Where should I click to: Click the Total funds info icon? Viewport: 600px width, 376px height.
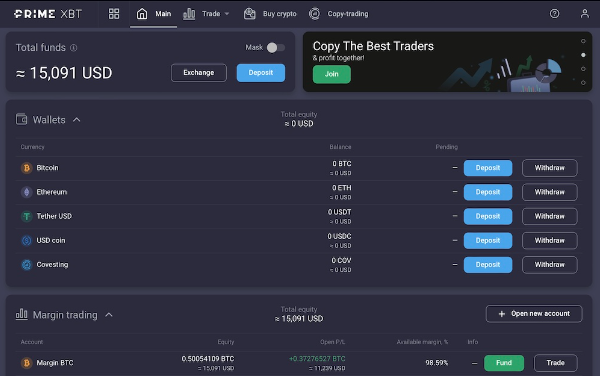[x=73, y=48]
